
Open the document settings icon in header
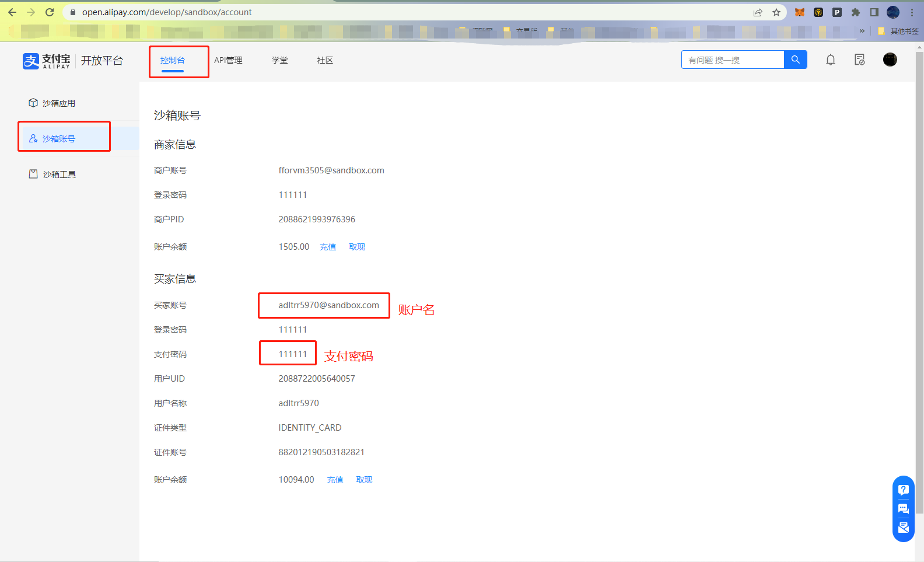[860, 60]
